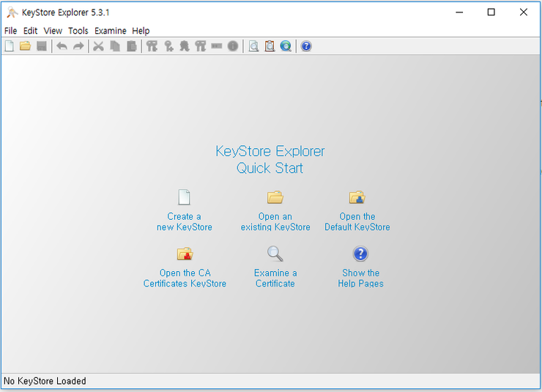Screen dimensions: 542x392
Task: Click the folder icon above Open the Default KeyStore
Action: (x=357, y=197)
